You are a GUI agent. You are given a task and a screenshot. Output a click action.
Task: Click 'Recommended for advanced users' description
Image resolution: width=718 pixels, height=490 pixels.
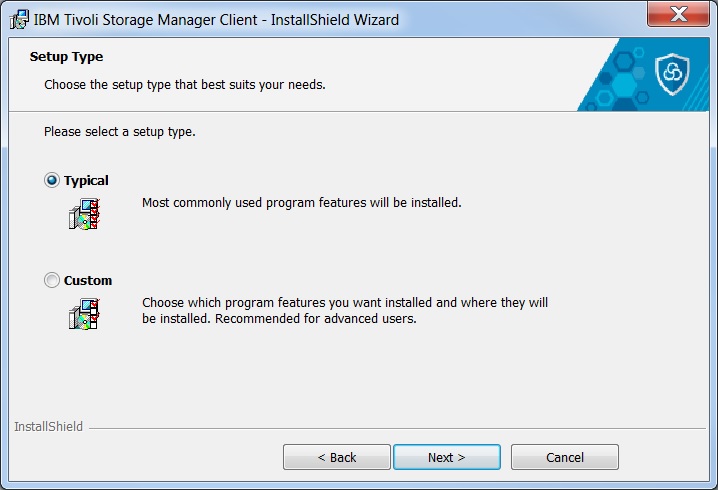click(316, 318)
